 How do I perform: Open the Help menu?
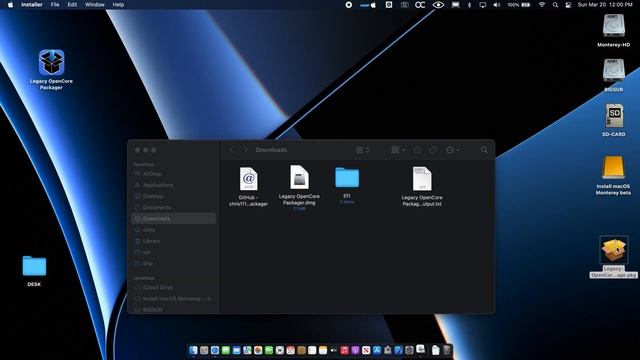(x=118, y=5)
